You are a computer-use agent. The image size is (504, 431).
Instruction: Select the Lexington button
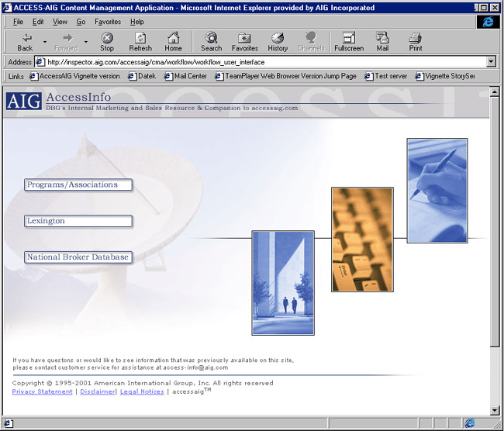point(78,222)
